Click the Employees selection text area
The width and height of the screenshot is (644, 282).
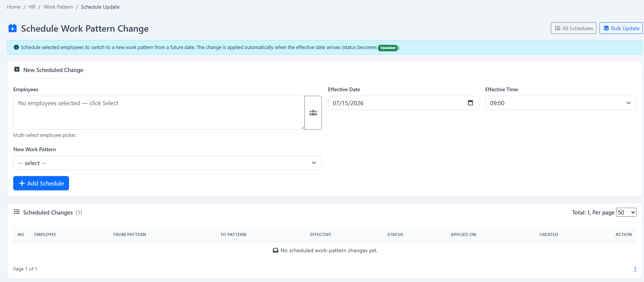pyautogui.click(x=159, y=113)
